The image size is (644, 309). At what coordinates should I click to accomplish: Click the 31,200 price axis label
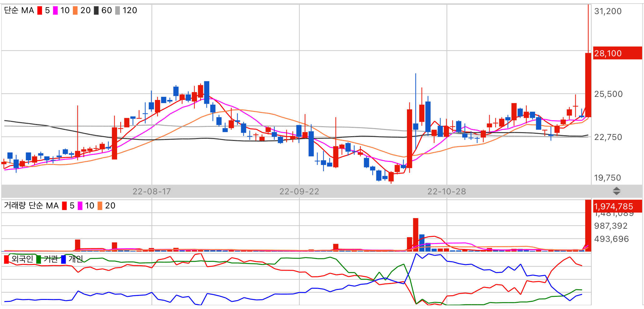[608, 11]
